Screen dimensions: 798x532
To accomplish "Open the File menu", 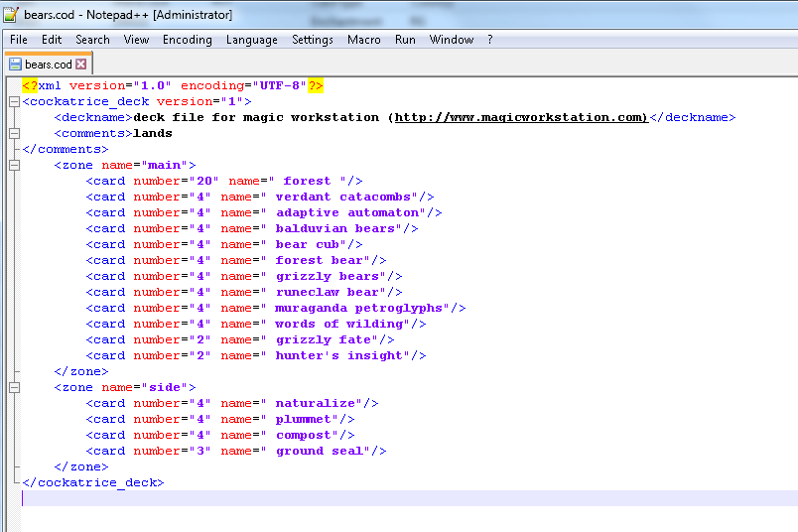I will [19, 40].
